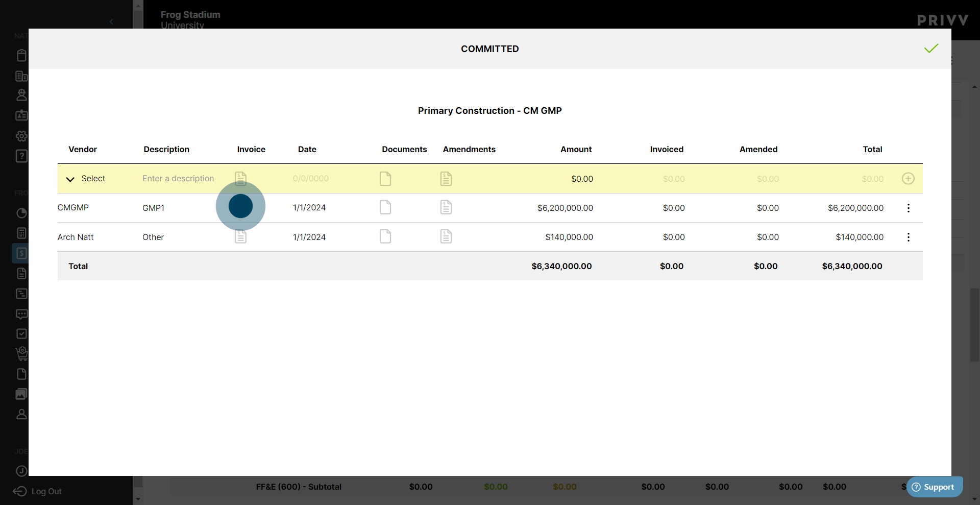980x505 pixels.
Task: Open documents for the Arch Natt row
Action: click(x=385, y=236)
